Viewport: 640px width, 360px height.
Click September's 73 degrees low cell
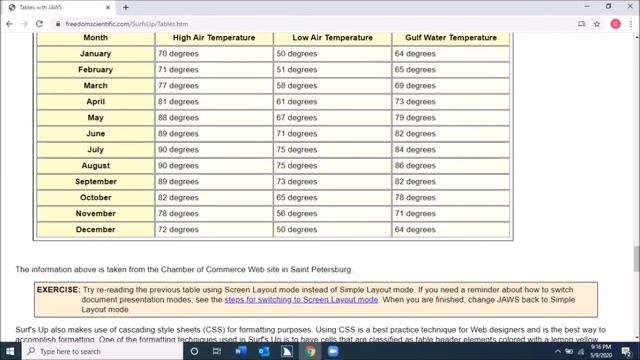pos(332,181)
